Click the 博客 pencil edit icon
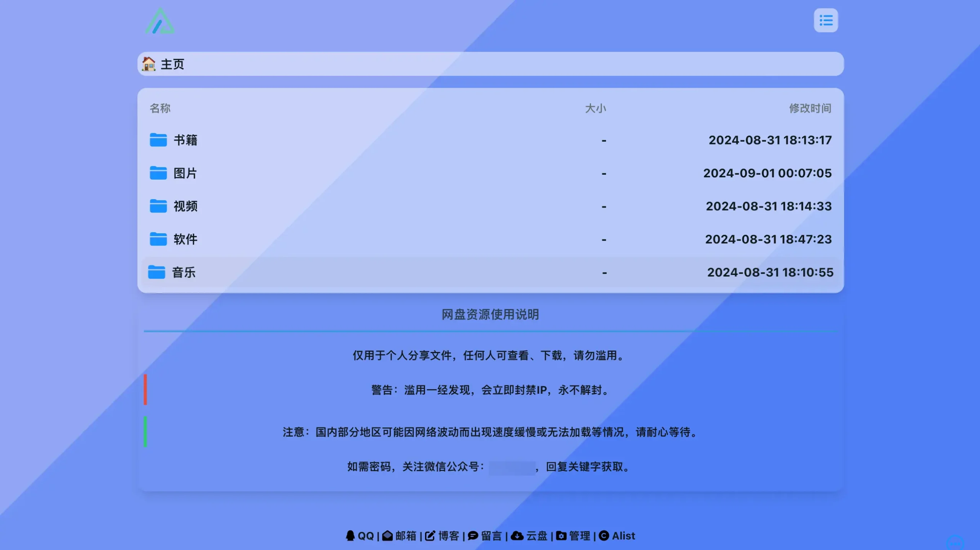Image resolution: width=980 pixels, height=550 pixels. click(x=430, y=536)
